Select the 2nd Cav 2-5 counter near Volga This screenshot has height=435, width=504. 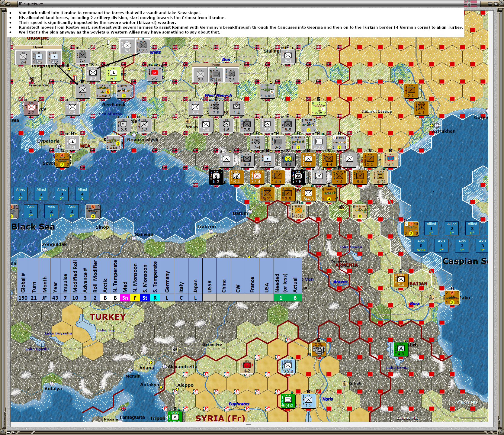(x=411, y=91)
